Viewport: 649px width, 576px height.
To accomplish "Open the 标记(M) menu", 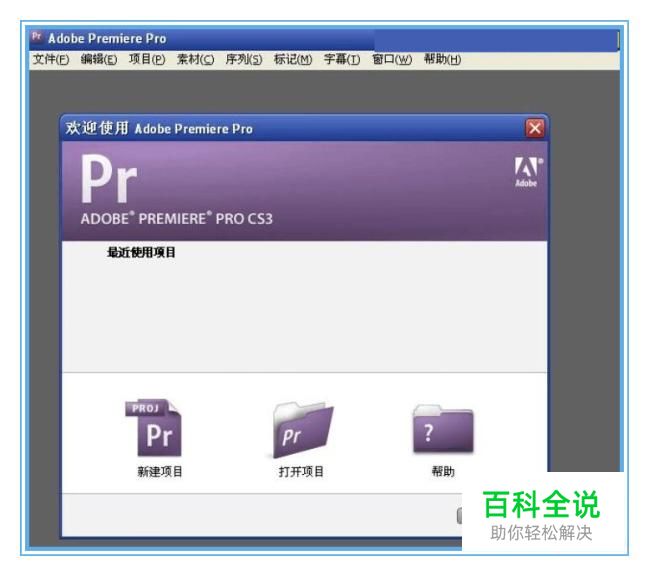I will tap(293, 59).
